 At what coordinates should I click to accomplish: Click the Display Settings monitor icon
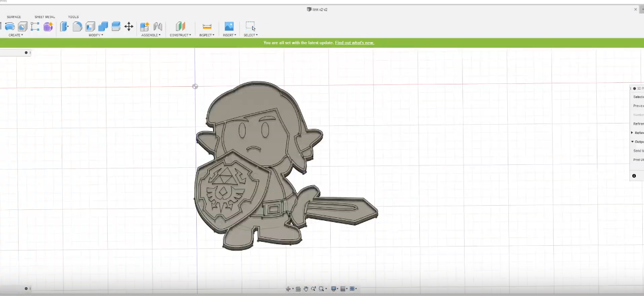click(x=333, y=289)
